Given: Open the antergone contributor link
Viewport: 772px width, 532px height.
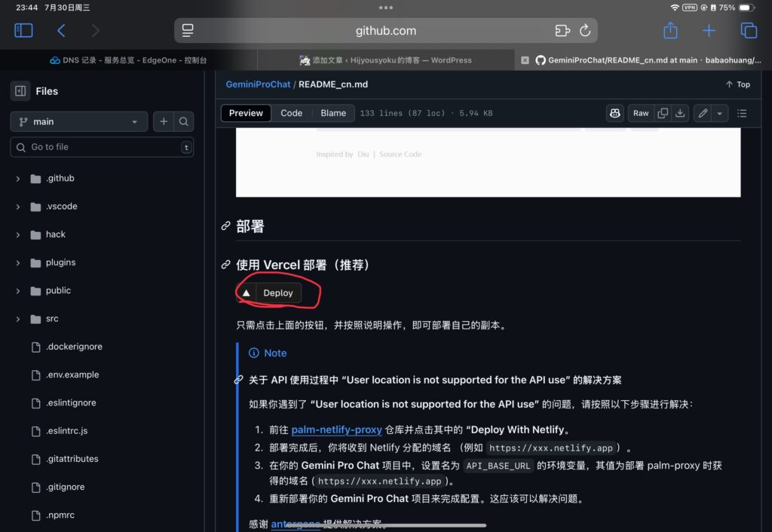Looking at the screenshot, I should coord(296,524).
